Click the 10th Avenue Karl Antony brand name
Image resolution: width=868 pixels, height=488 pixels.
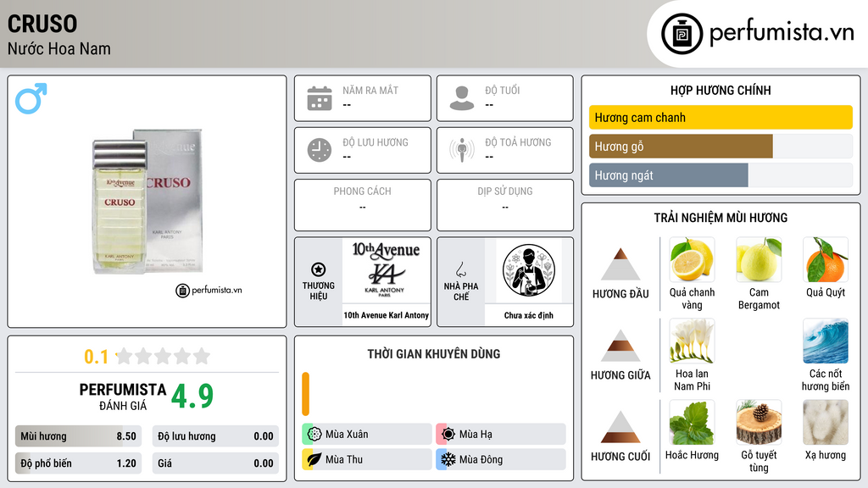(x=386, y=315)
